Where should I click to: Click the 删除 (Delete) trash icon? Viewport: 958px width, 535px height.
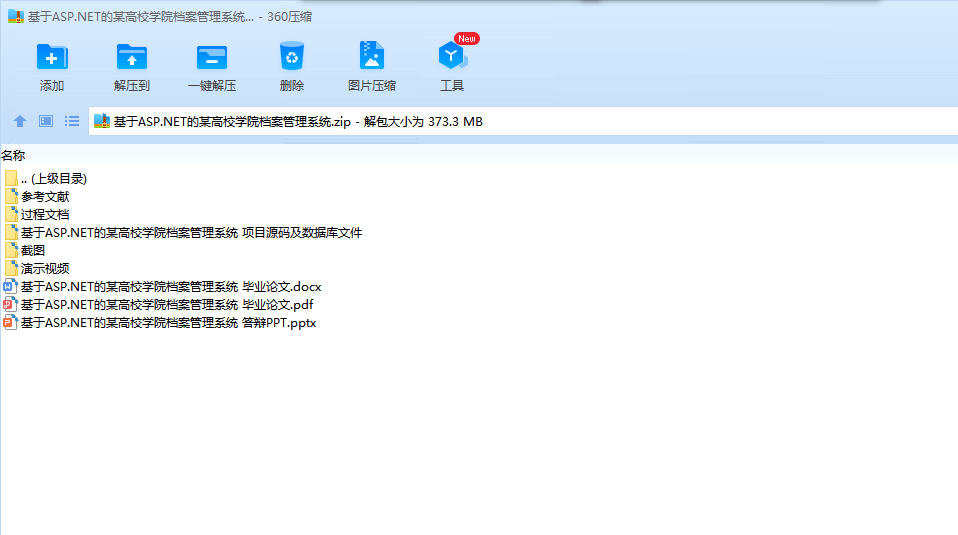point(291,56)
